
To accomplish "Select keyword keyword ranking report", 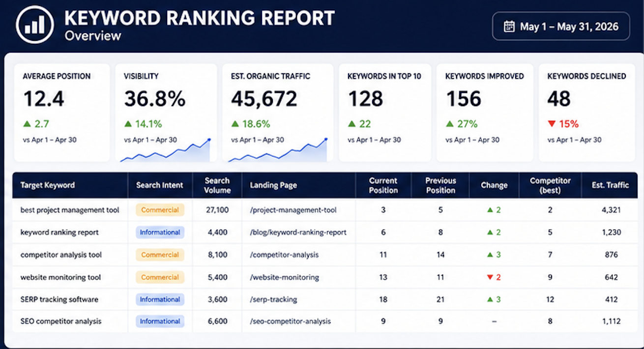I will click(x=59, y=232).
